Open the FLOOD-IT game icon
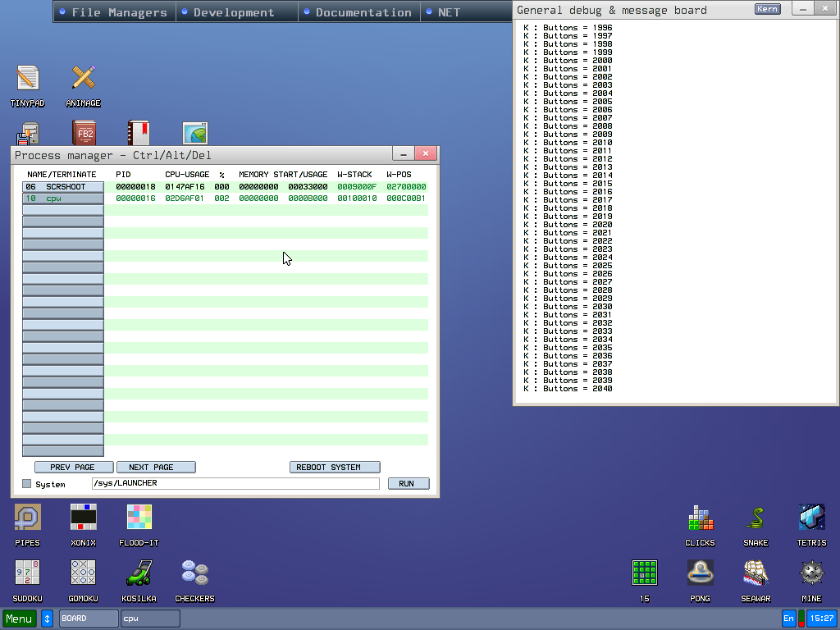Image resolution: width=840 pixels, height=630 pixels. (139, 518)
